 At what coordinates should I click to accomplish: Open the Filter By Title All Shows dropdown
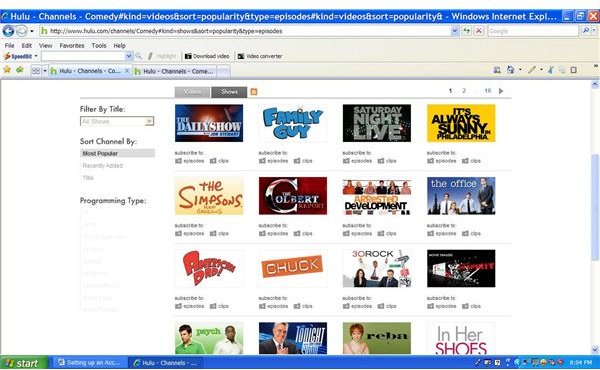point(117,121)
